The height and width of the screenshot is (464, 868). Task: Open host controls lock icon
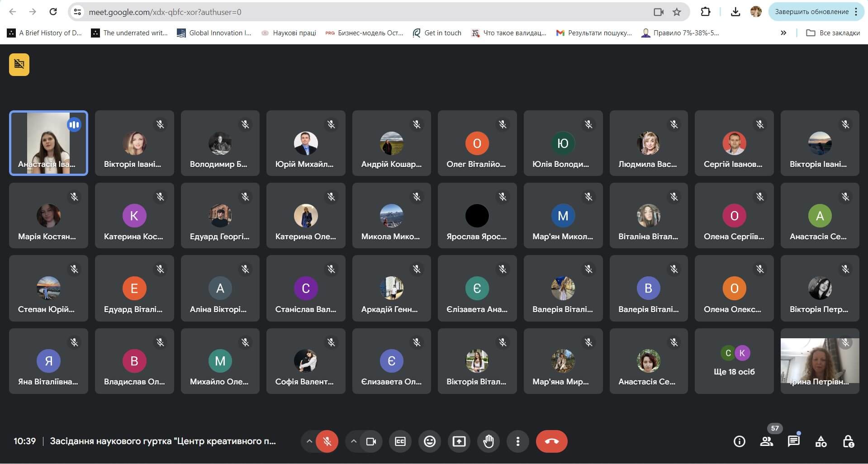848,441
